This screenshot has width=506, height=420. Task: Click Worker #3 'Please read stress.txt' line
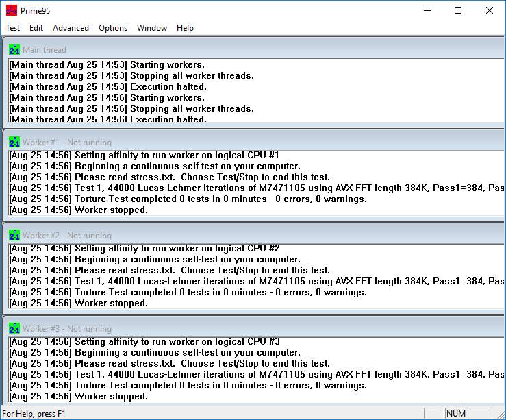pyautogui.click(x=169, y=364)
